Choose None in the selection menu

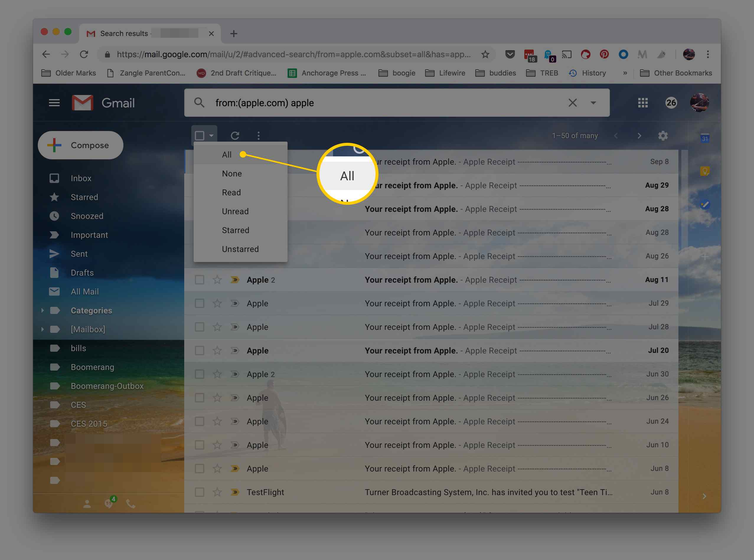coord(241,173)
